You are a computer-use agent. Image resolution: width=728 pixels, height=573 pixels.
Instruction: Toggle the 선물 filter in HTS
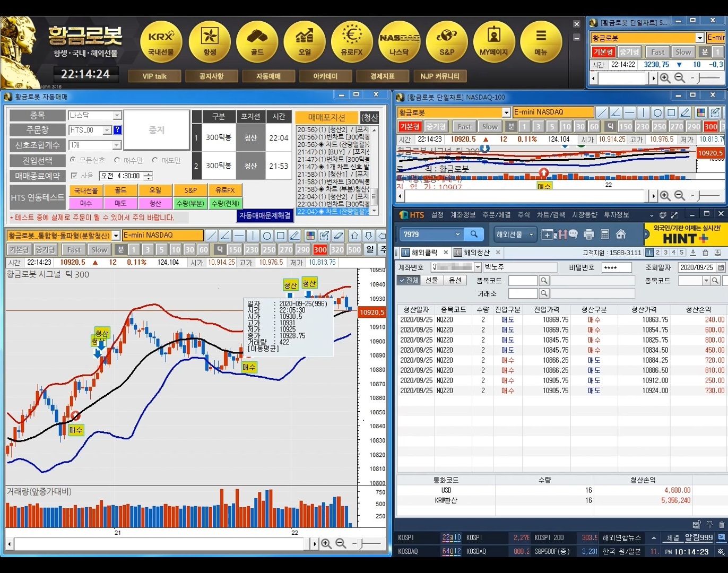431,280
